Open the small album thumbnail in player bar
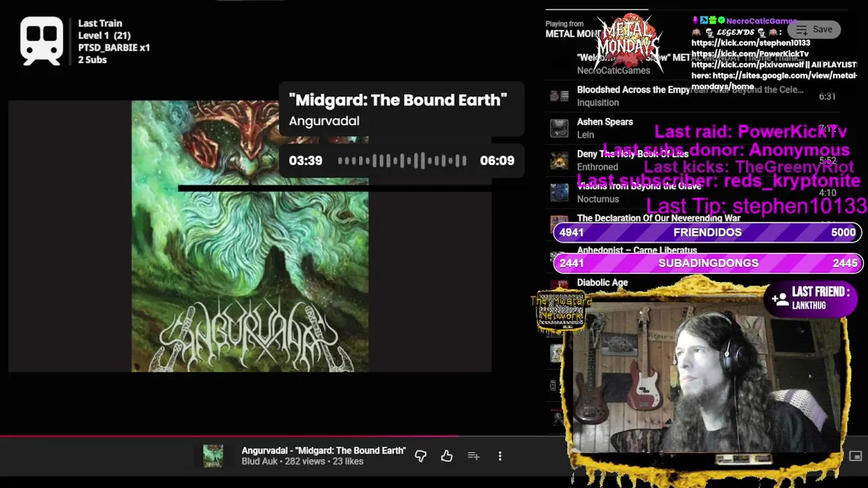Viewport: 868px width, 488px height. [x=213, y=456]
